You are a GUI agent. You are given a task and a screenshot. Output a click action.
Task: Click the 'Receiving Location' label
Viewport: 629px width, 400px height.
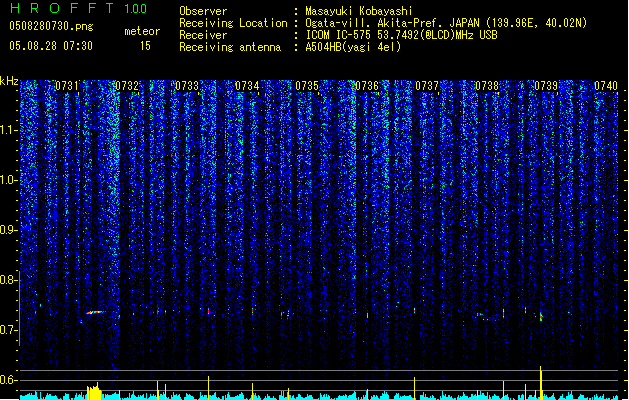click(233, 23)
